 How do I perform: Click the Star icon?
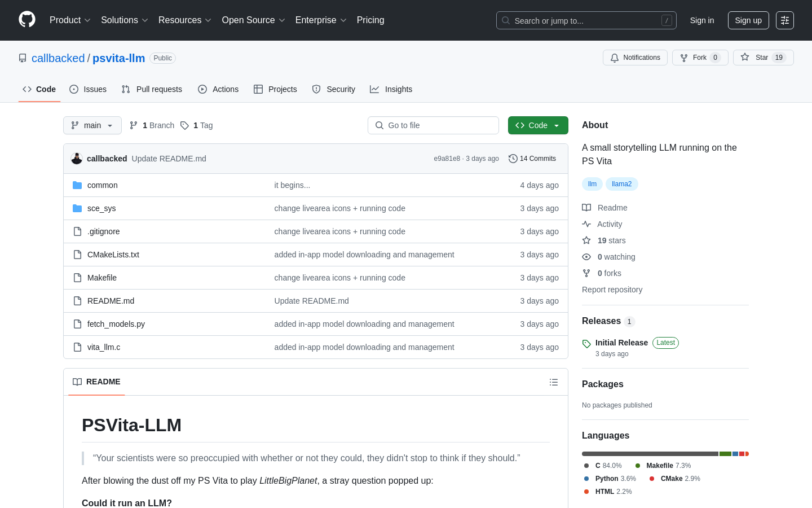point(745,57)
